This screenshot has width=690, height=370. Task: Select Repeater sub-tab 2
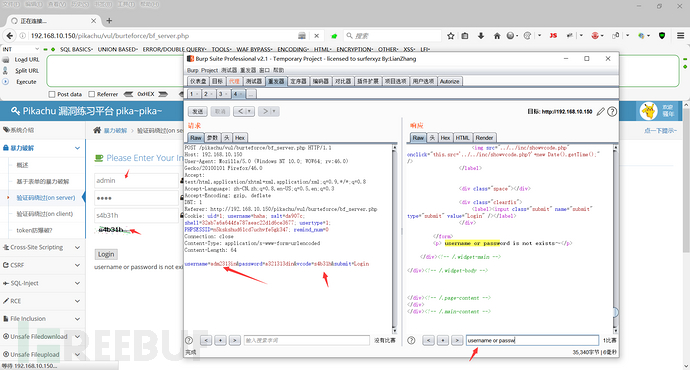click(207, 94)
